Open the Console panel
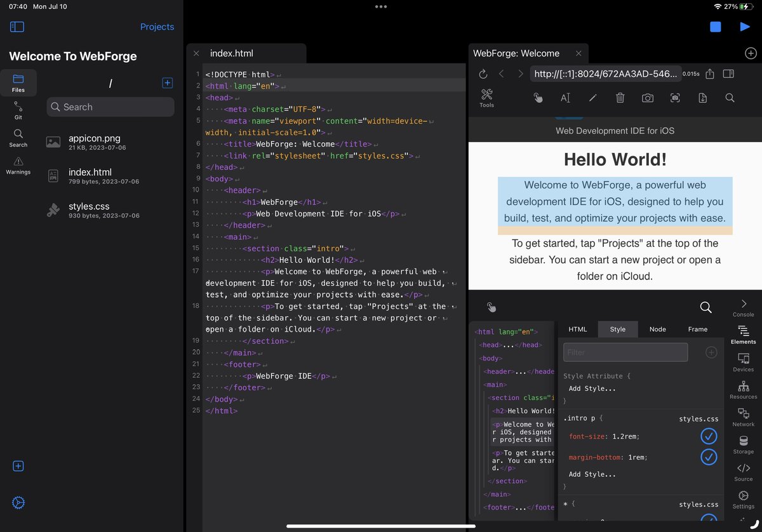 (x=744, y=307)
